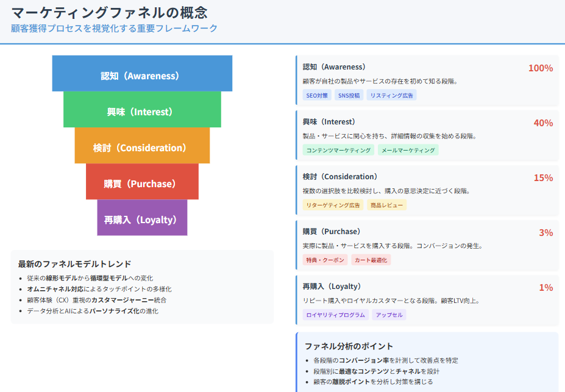Click the 40% value in the Interest card
This screenshot has width=565, height=392.
[x=543, y=123]
